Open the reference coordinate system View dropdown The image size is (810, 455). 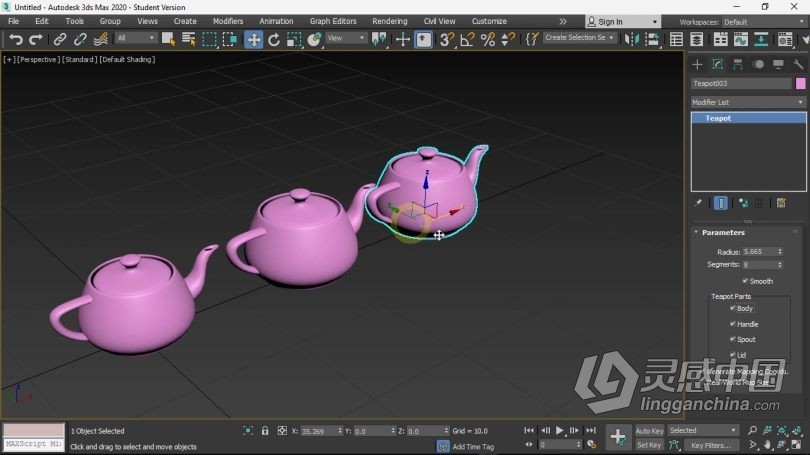346,38
